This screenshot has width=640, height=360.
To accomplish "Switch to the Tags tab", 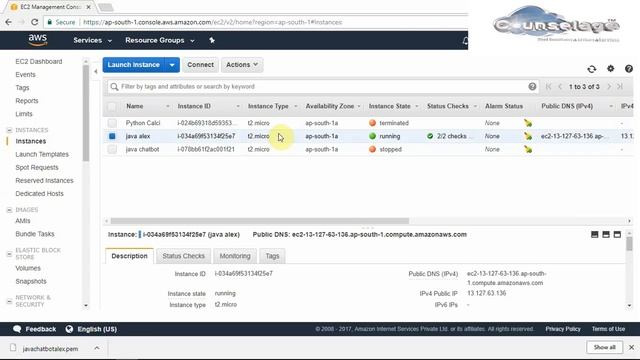I will point(272,256).
